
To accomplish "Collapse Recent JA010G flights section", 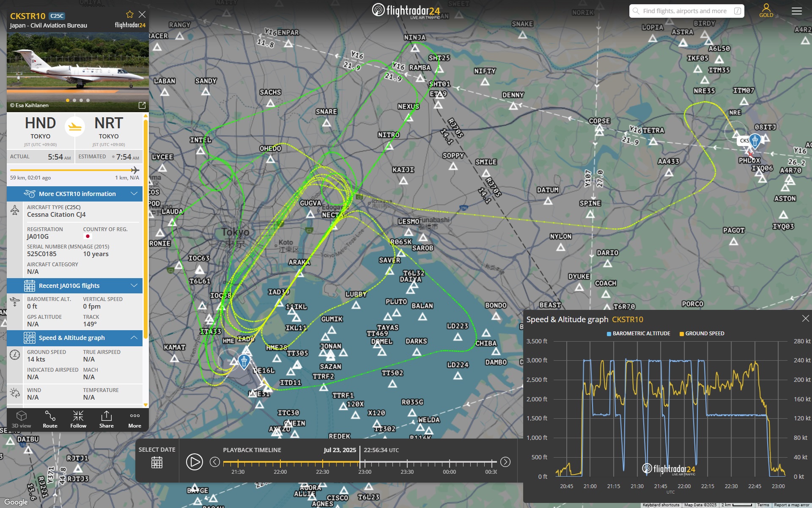I will (75, 286).
